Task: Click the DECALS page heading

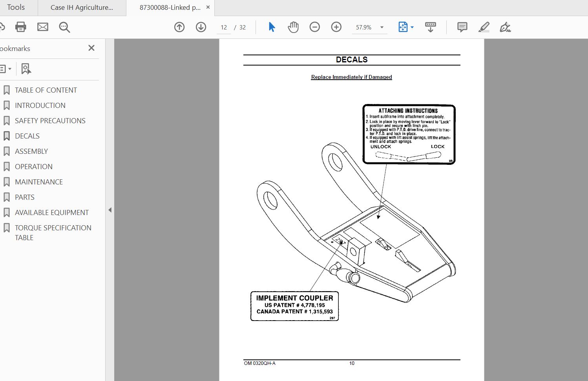Action: 352,60
